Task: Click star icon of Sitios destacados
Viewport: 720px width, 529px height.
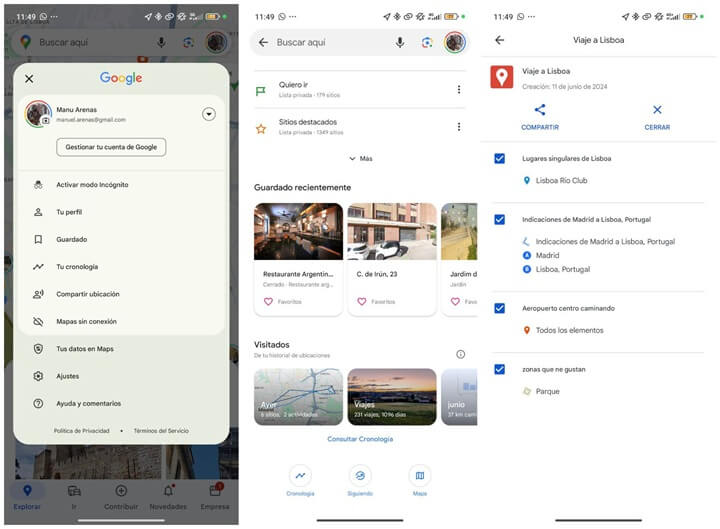Action: tap(261, 129)
